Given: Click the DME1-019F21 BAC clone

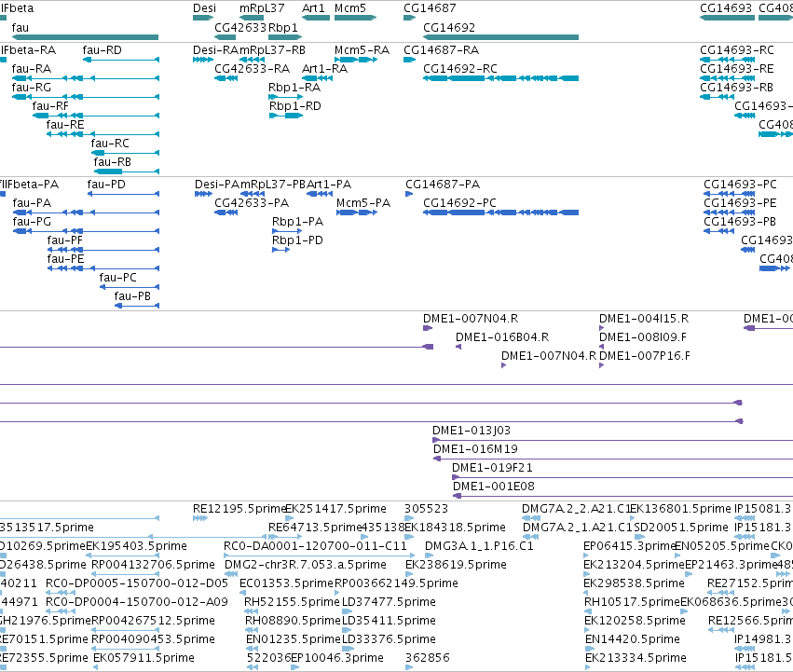Looking at the screenshot, I should click(622, 477).
